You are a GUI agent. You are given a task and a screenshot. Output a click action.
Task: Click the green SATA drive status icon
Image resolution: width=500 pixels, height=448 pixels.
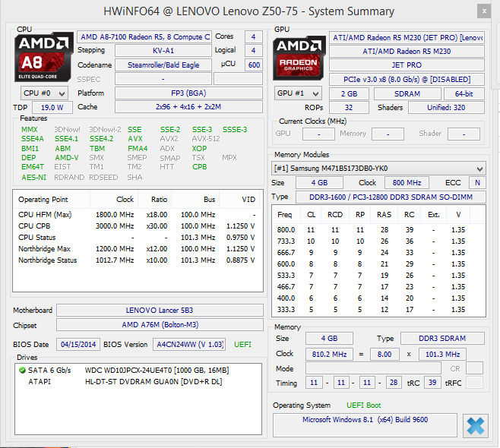click(22, 371)
